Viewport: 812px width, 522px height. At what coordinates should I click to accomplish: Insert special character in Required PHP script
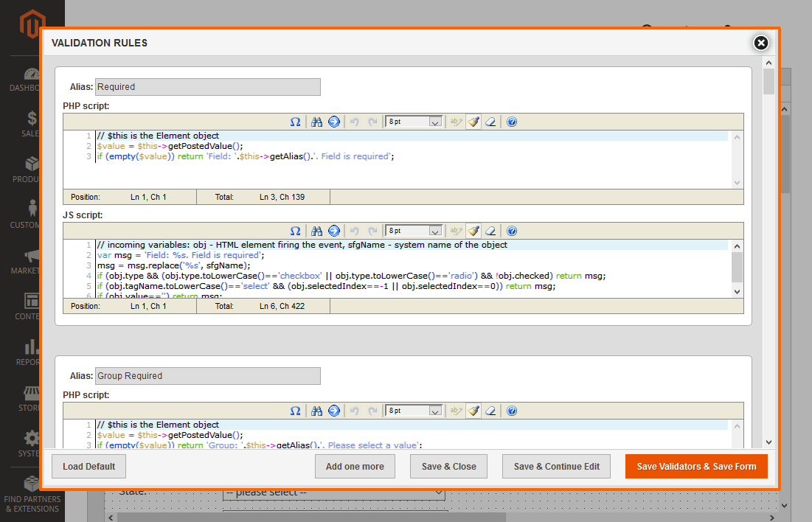[295, 122]
